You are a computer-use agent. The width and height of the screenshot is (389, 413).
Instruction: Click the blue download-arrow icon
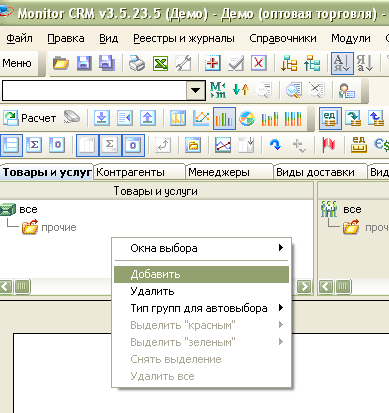point(102,118)
